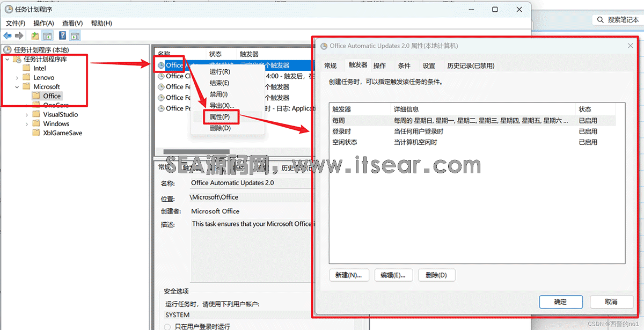Click the 状态 column header in task list
The image size is (644, 330).
click(x=222, y=54)
